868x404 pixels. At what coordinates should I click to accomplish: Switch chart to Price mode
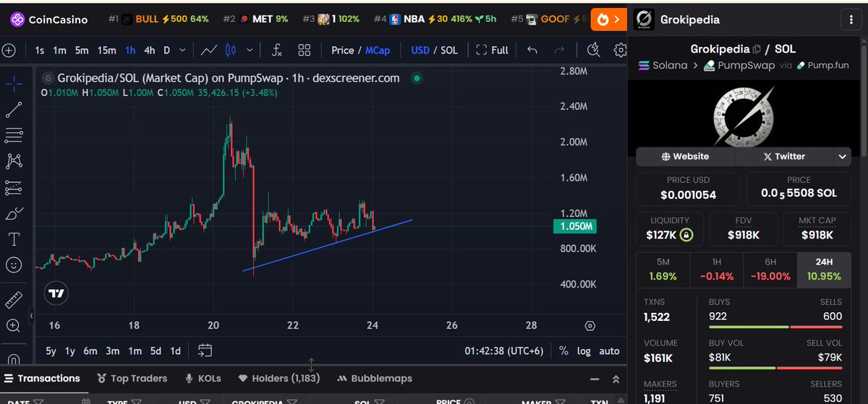[343, 50]
